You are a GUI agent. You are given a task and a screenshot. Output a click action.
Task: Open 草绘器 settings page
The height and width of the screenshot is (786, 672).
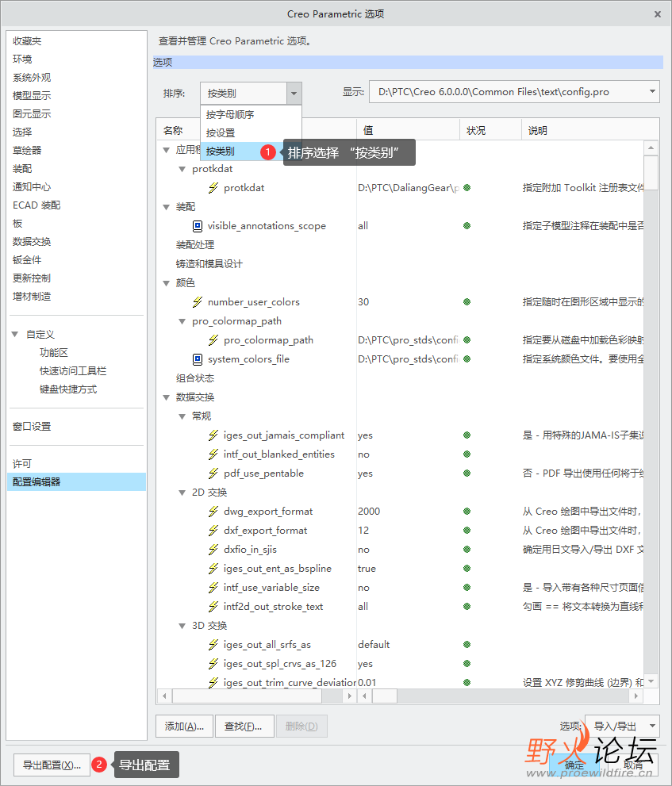click(27, 151)
